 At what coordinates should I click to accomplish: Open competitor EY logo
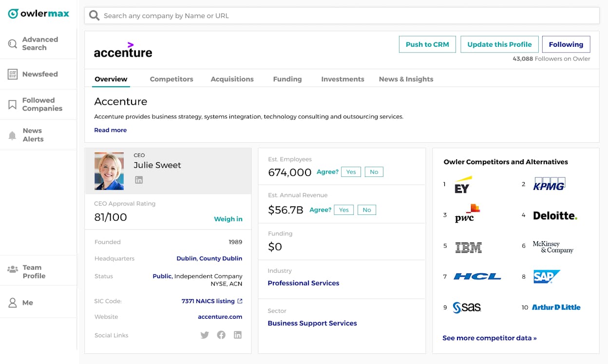pos(462,185)
